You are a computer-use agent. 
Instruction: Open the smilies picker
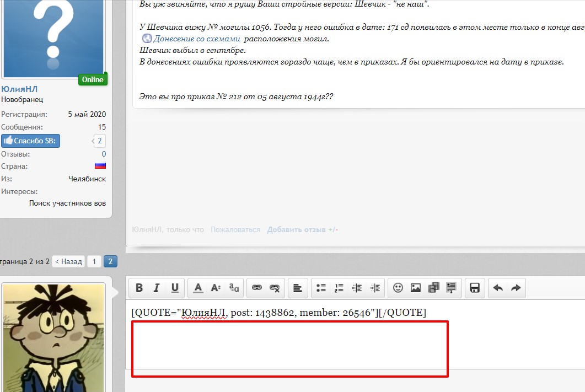[x=398, y=288]
